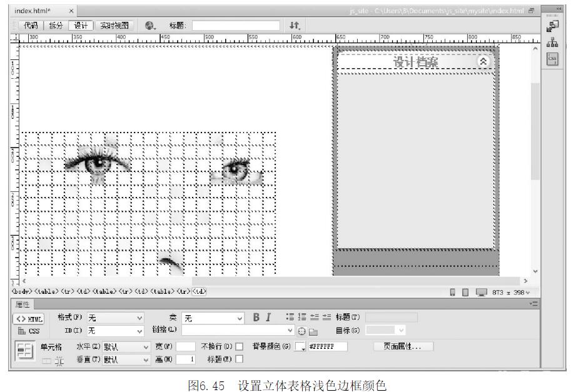Click the Italic formatting icon
The image size is (576, 392).
point(266,318)
